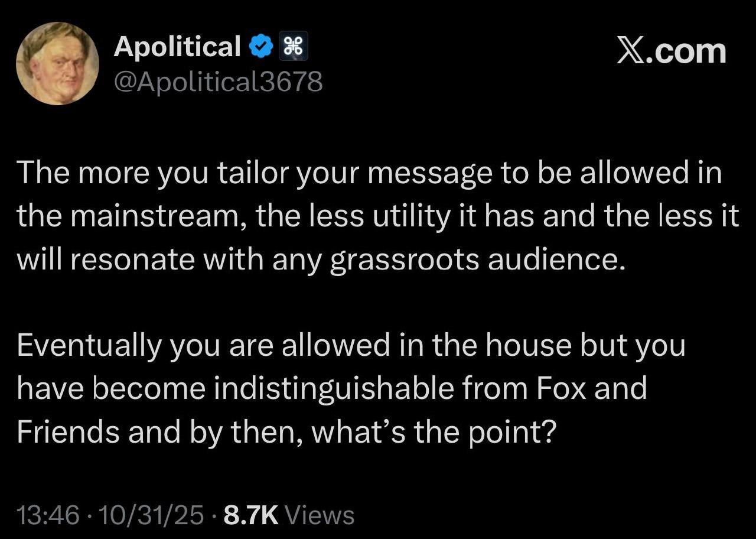The width and height of the screenshot is (756, 539).
Task: Click the 8.7K view count number
Action: coord(251,515)
